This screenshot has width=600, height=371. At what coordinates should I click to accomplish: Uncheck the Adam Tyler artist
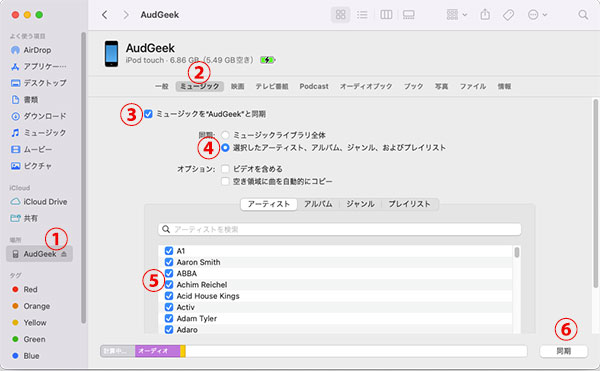(169, 318)
